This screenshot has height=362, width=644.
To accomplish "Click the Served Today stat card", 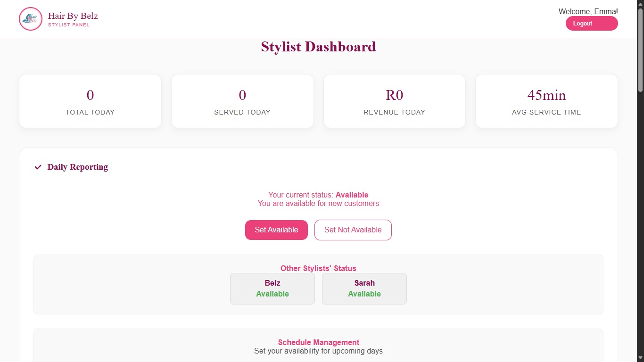I will click(242, 101).
